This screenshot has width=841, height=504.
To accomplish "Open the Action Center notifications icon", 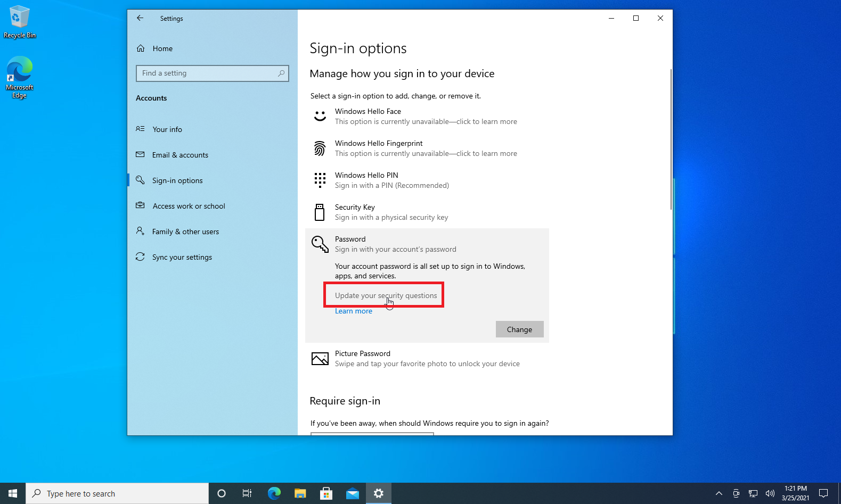I will click(823, 493).
